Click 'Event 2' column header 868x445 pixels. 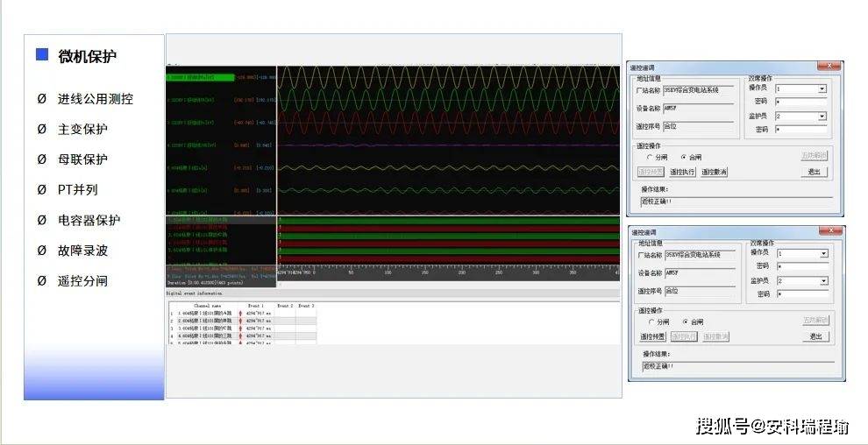click(x=285, y=306)
